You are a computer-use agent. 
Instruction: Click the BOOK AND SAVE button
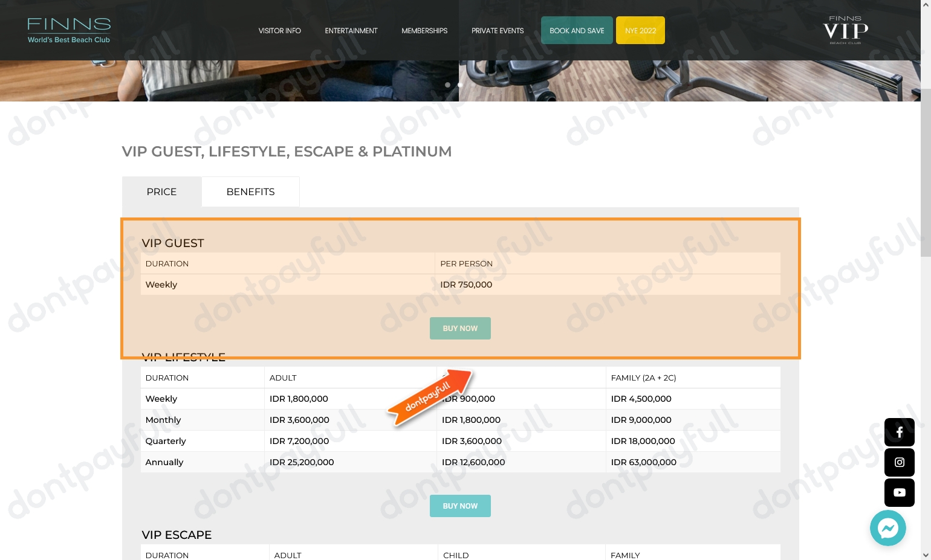(577, 30)
